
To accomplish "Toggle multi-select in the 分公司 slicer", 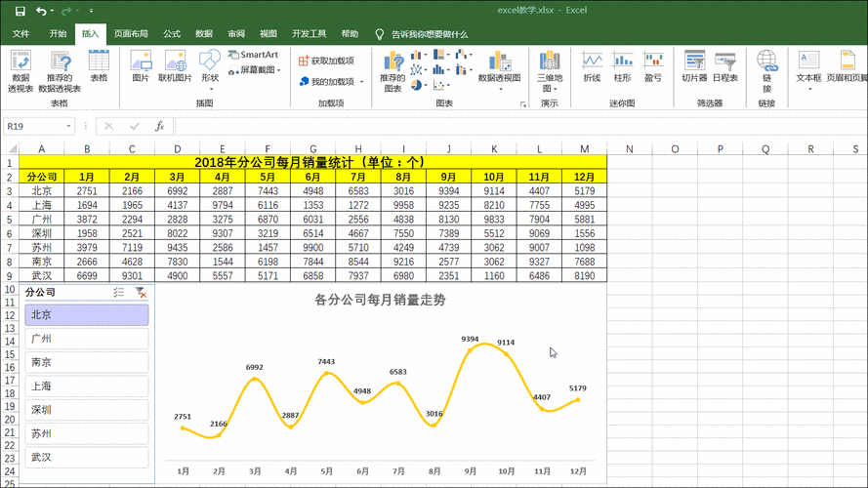I will [118, 292].
